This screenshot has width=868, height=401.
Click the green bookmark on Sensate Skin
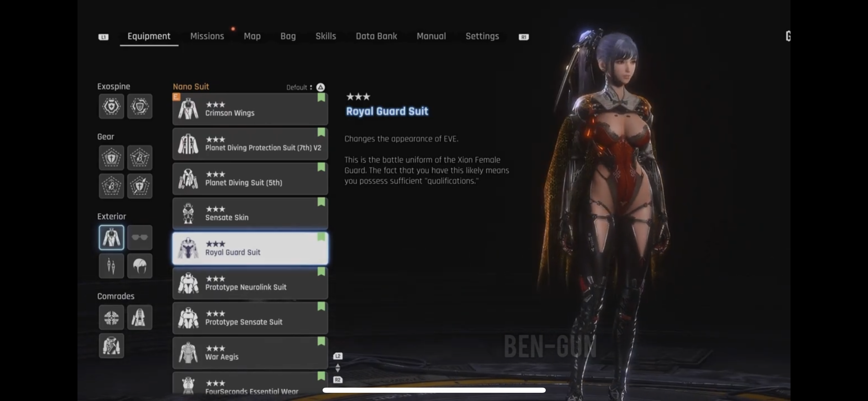[x=321, y=202]
